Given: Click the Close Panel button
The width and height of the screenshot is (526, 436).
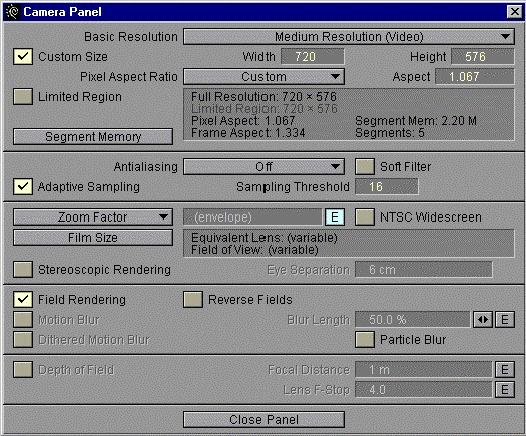Looking at the screenshot, I should click(x=264, y=420).
